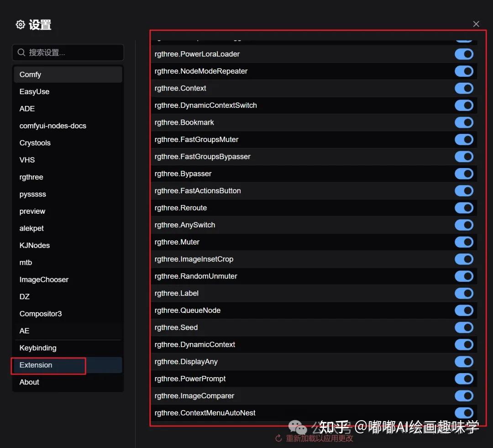Disable the rgthree.PowerLoraLoader toggle
This screenshot has width=493, height=448.
click(x=464, y=54)
